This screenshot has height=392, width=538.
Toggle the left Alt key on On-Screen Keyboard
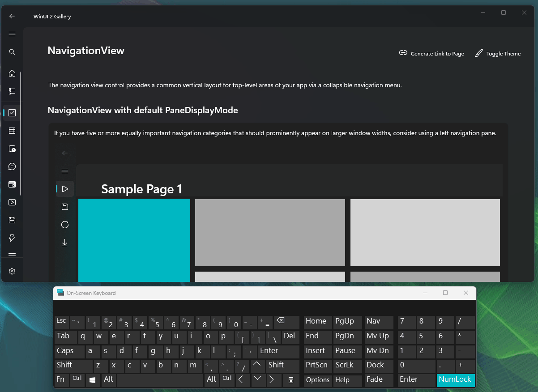(x=109, y=380)
